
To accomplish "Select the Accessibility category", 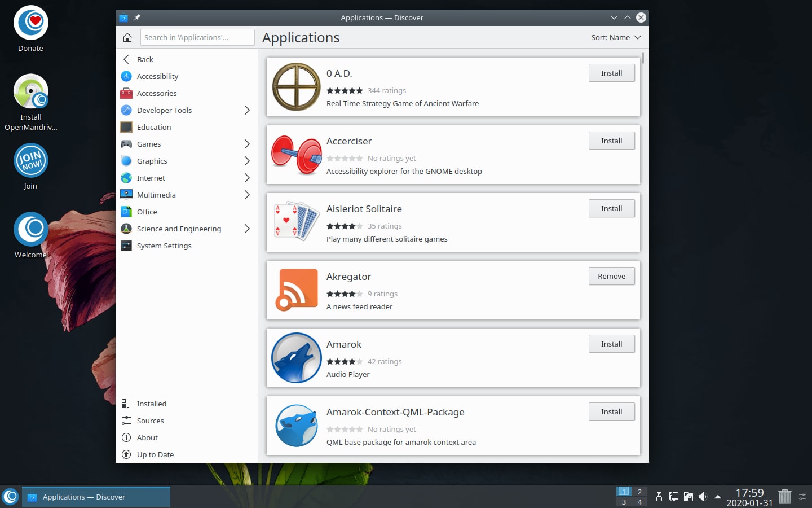I will pos(157,76).
